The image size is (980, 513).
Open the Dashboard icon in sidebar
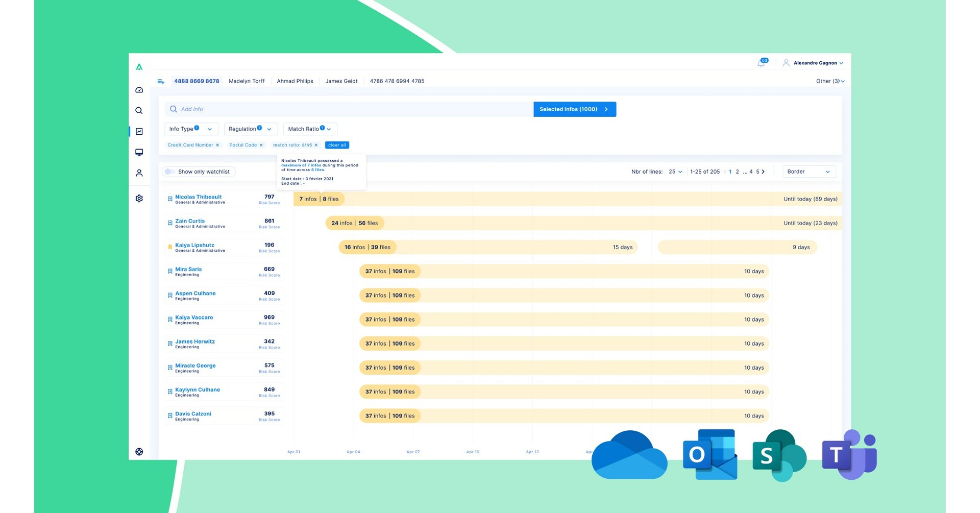[x=139, y=89]
